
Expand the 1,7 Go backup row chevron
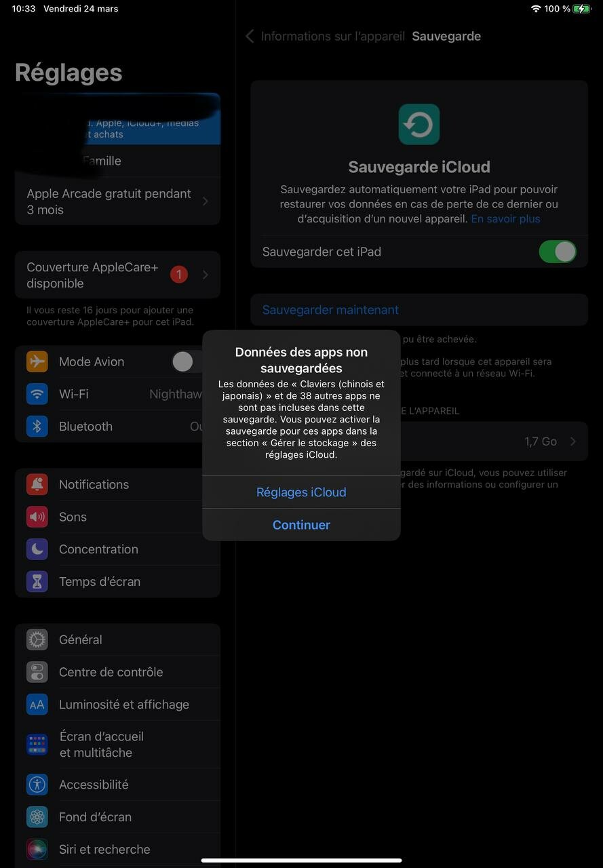tap(573, 441)
